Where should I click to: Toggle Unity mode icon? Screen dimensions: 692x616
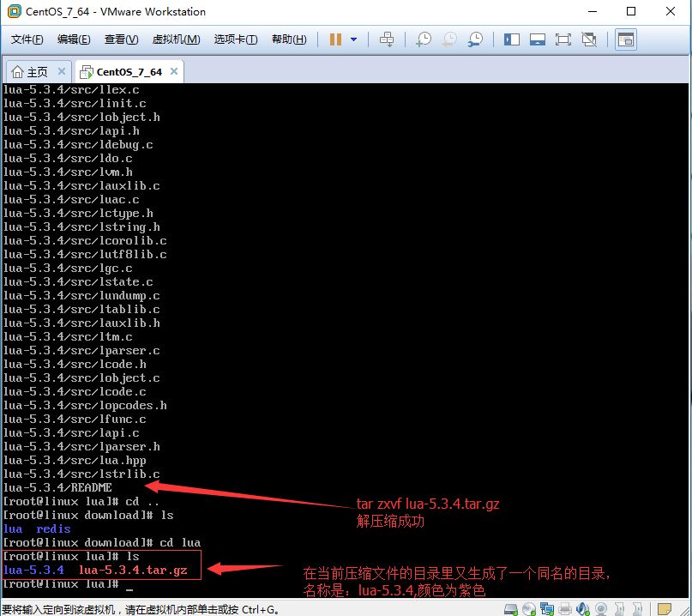click(x=589, y=39)
